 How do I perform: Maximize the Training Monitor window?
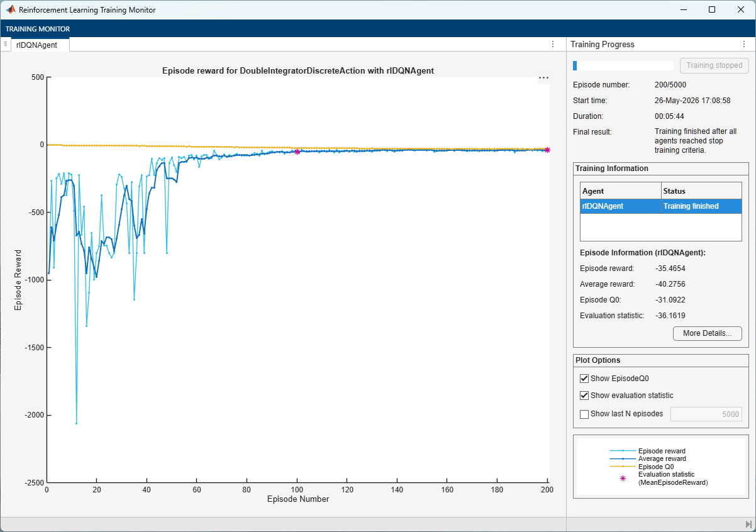pos(712,9)
